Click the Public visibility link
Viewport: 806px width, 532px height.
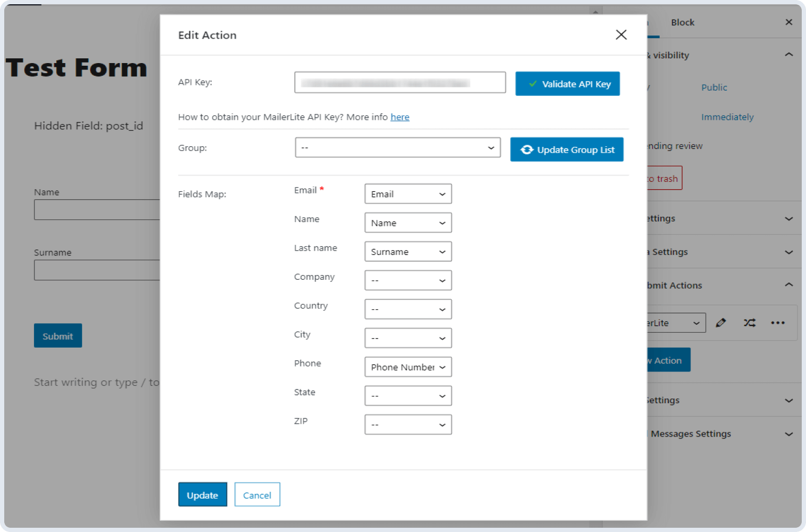tap(714, 87)
